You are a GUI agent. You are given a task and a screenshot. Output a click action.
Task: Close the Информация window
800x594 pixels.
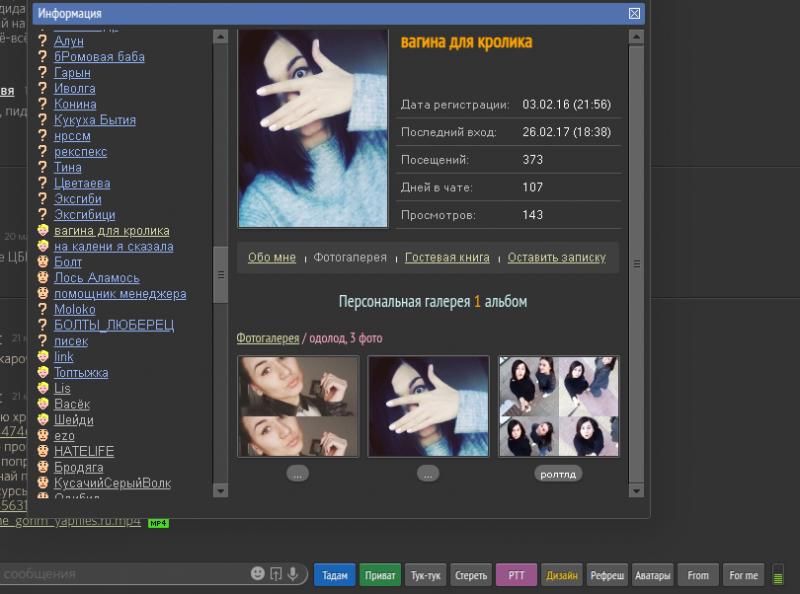(x=634, y=14)
